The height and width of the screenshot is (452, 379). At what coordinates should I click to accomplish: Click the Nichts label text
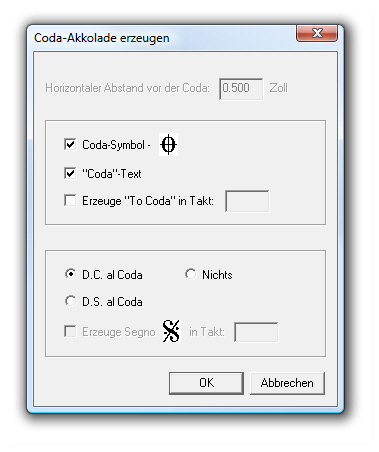tap(217, 275)
